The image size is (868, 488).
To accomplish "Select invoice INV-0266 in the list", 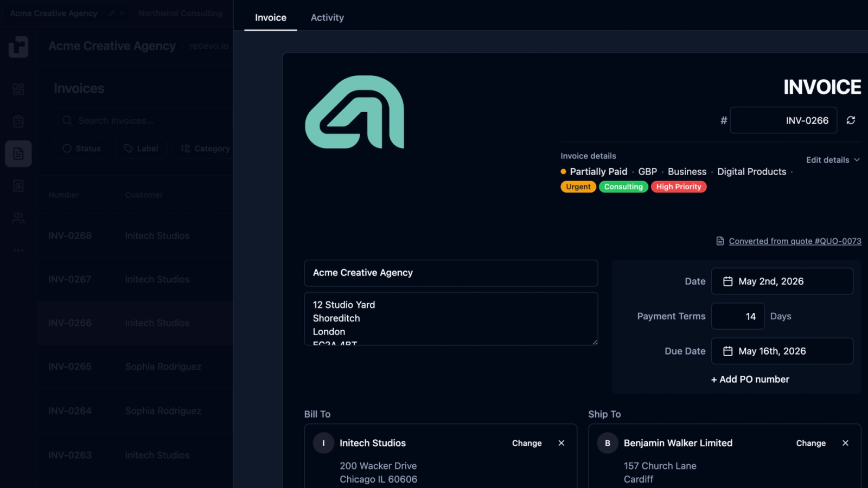I will point(136,323).
